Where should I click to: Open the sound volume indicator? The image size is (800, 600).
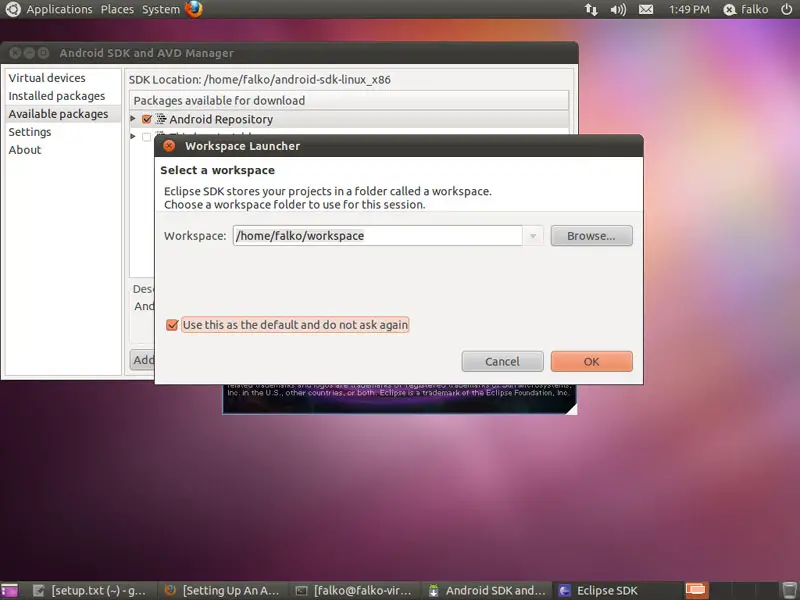(x=618, y=9)
